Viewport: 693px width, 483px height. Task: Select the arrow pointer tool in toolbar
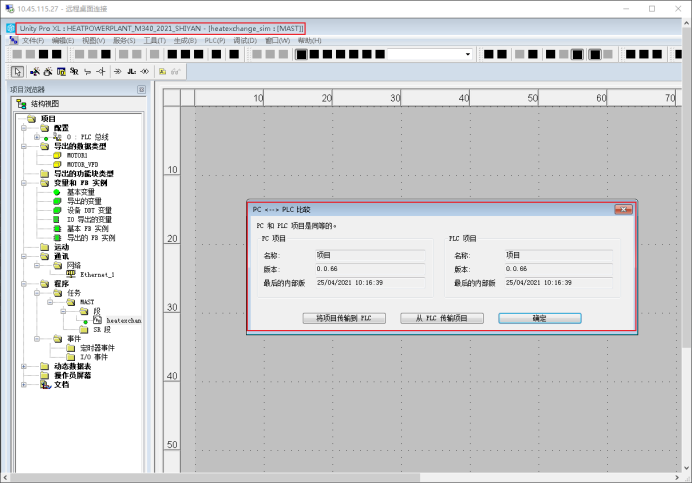[17, 72]
